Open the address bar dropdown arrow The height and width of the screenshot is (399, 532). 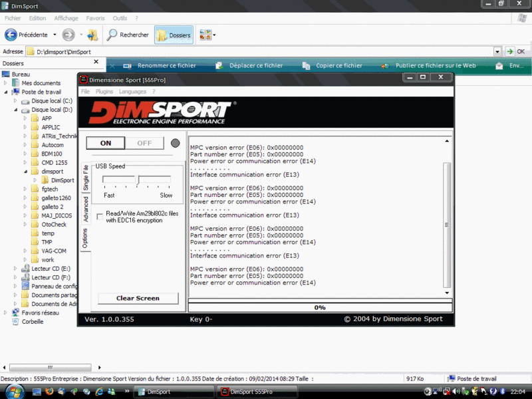click(497, 52)
